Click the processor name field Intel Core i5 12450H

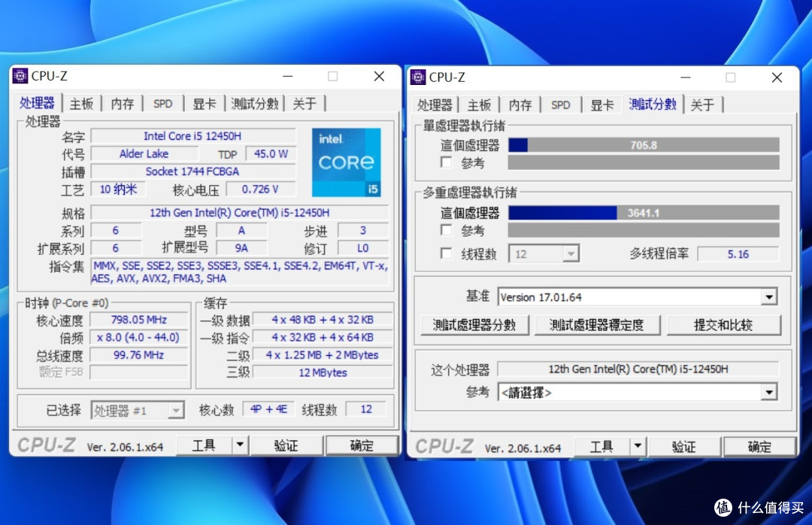point(192,136)
